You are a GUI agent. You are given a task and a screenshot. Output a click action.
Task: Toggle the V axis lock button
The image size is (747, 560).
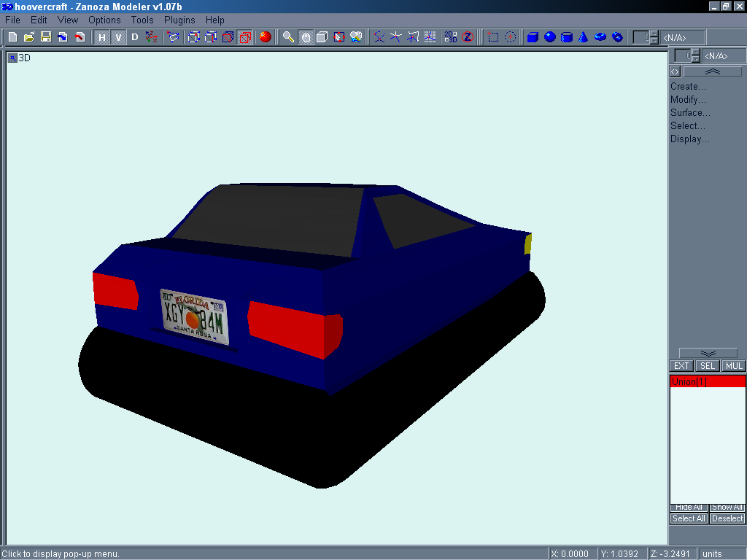click(x=118, y=36)
